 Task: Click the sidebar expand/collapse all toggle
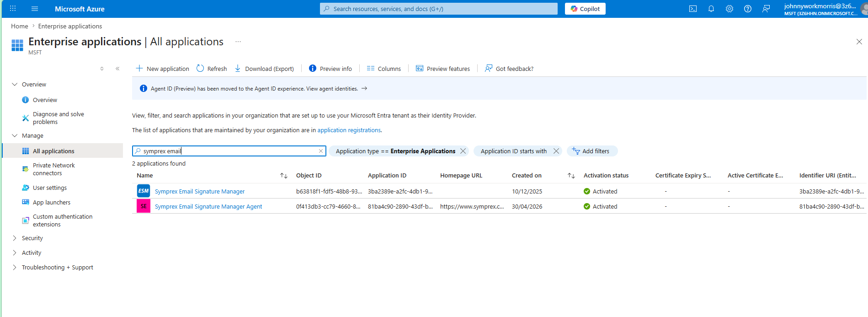click(x=102, y=69)
